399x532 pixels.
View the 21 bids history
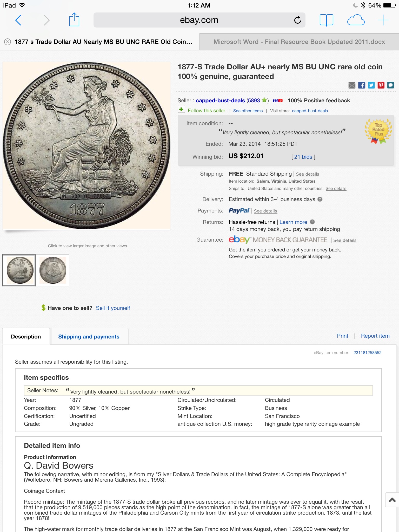tap(303, 157)
